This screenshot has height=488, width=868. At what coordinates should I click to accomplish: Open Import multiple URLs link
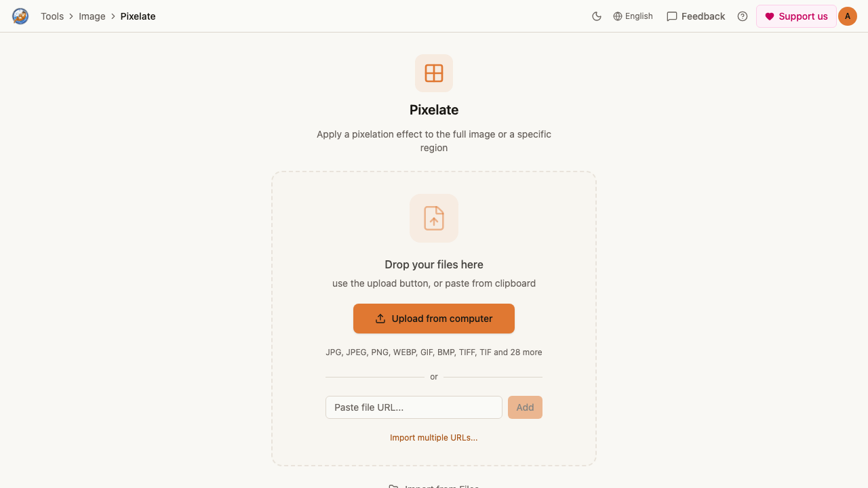434,438
